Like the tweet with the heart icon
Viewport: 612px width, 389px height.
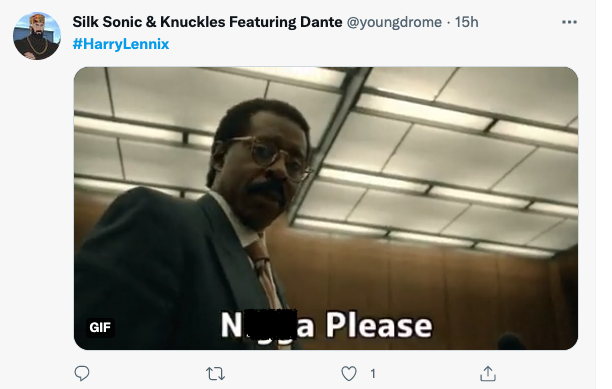coord(349,373)
